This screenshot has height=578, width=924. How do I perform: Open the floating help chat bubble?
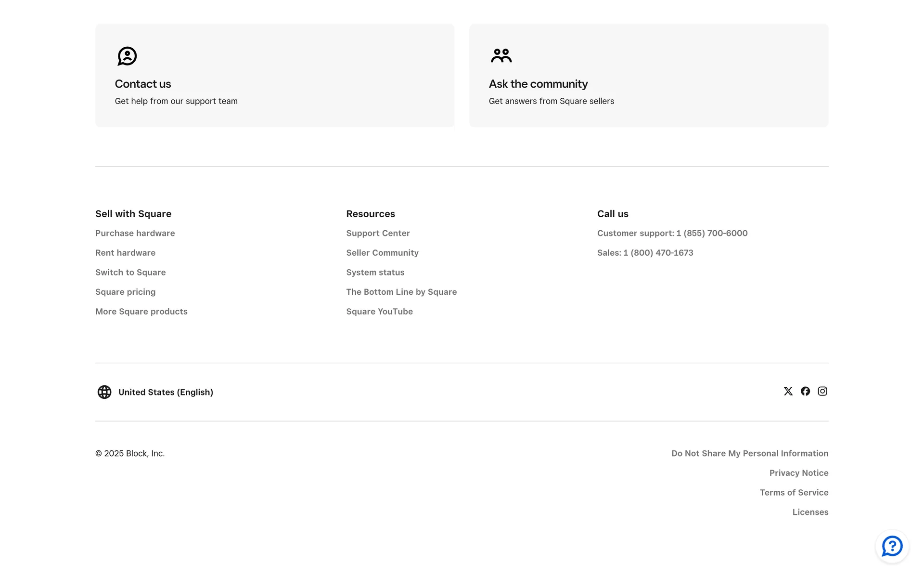[x=892, y=546]
